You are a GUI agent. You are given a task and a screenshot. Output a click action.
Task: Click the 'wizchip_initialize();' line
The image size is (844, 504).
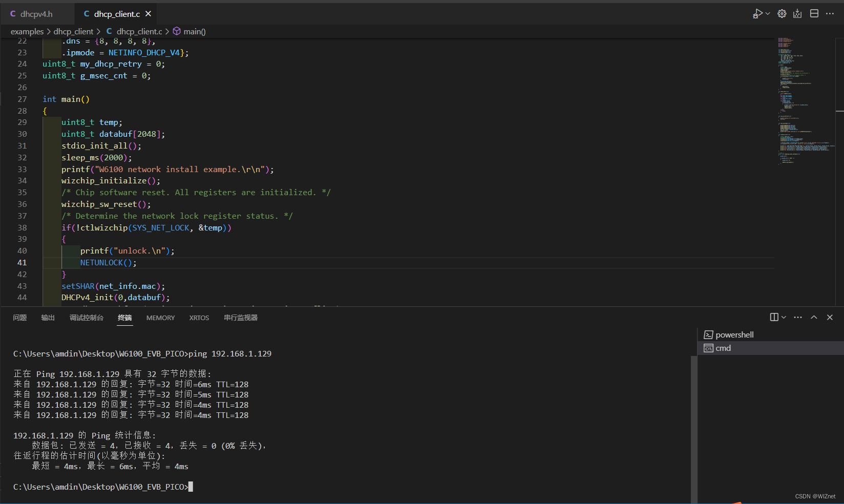111,180
